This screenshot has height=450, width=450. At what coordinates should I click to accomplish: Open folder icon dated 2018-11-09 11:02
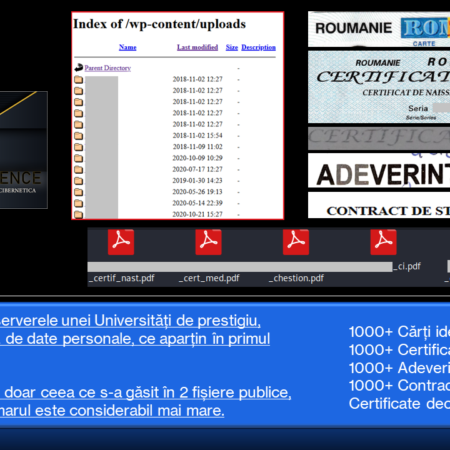click(79, 147)
